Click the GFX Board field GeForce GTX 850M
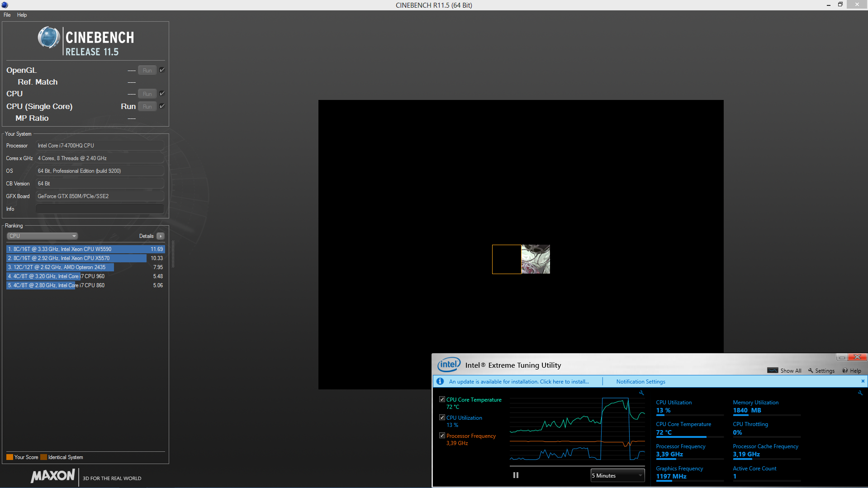Image resolution: width=868 pixels, height=488 pixels. pyautogui.click(x=100, y=196)
